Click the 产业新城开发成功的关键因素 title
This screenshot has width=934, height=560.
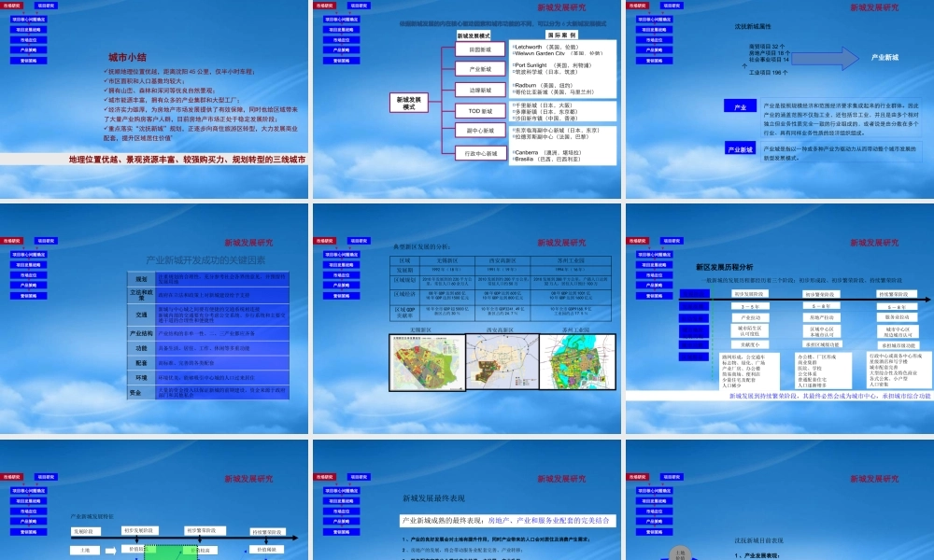(205, 260)
